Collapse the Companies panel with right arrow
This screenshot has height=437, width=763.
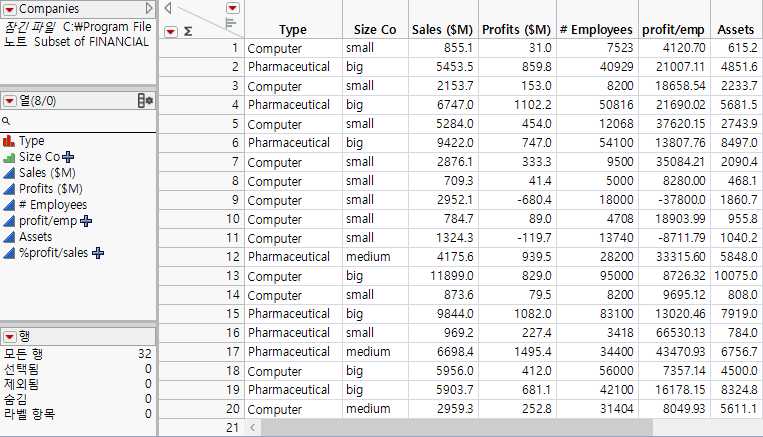pos(149,8)
